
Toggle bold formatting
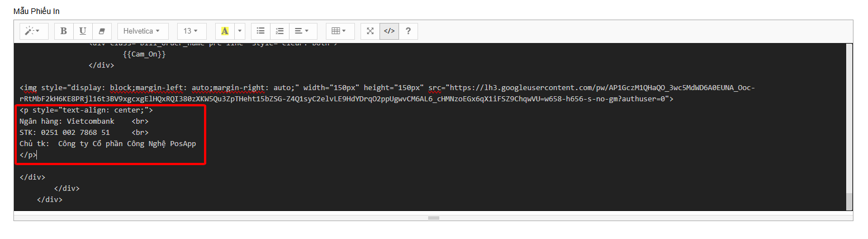point(64,31)
